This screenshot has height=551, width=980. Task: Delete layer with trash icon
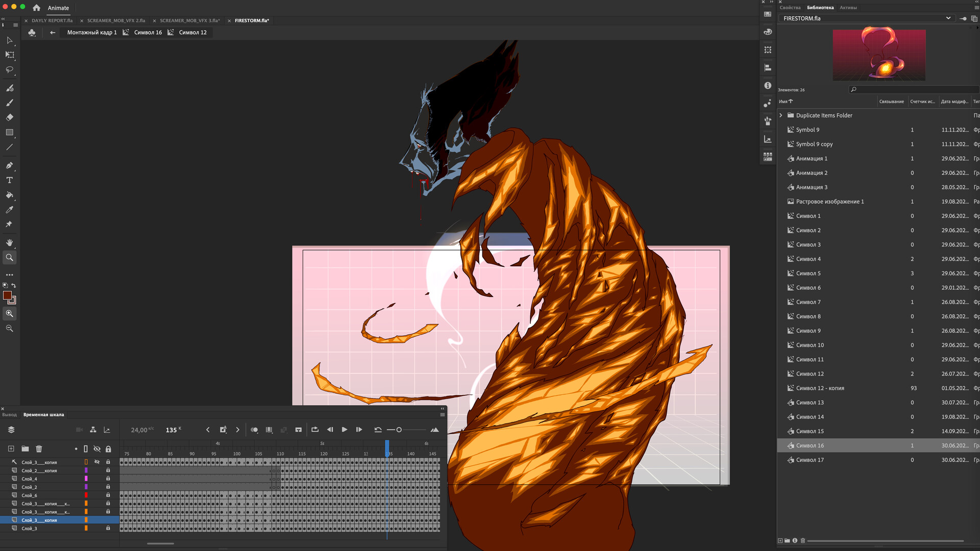pos(39,449)
